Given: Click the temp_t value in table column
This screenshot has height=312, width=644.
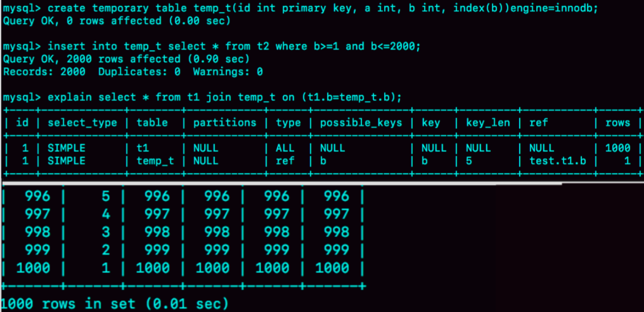Looking at the screenshot, I should (x=155, y=161).
